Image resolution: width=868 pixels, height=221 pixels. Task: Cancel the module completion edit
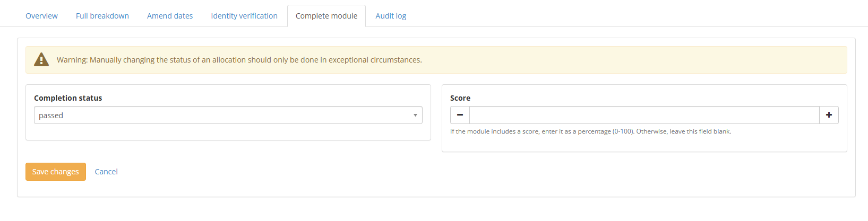(106, 172)
